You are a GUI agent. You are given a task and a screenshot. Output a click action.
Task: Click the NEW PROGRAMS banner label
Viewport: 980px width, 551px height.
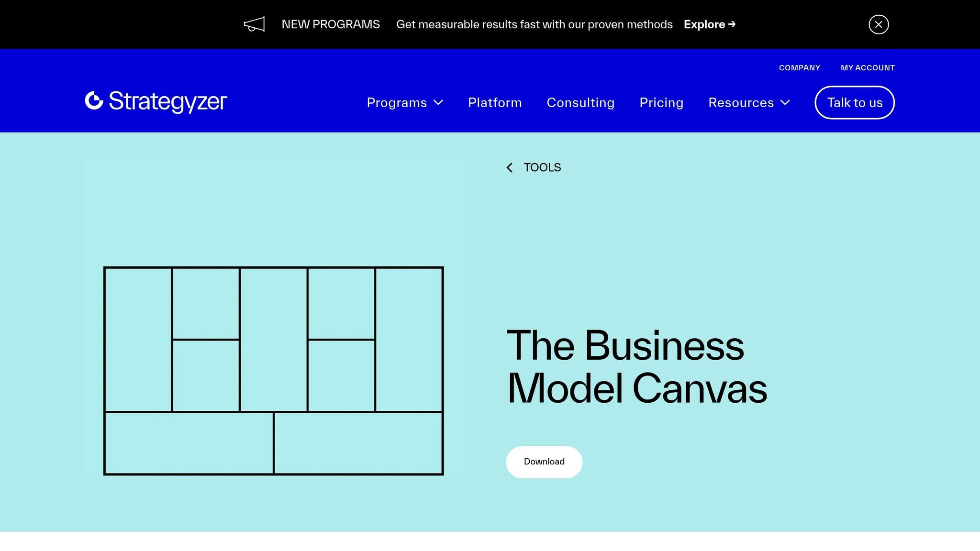point(331,24)
